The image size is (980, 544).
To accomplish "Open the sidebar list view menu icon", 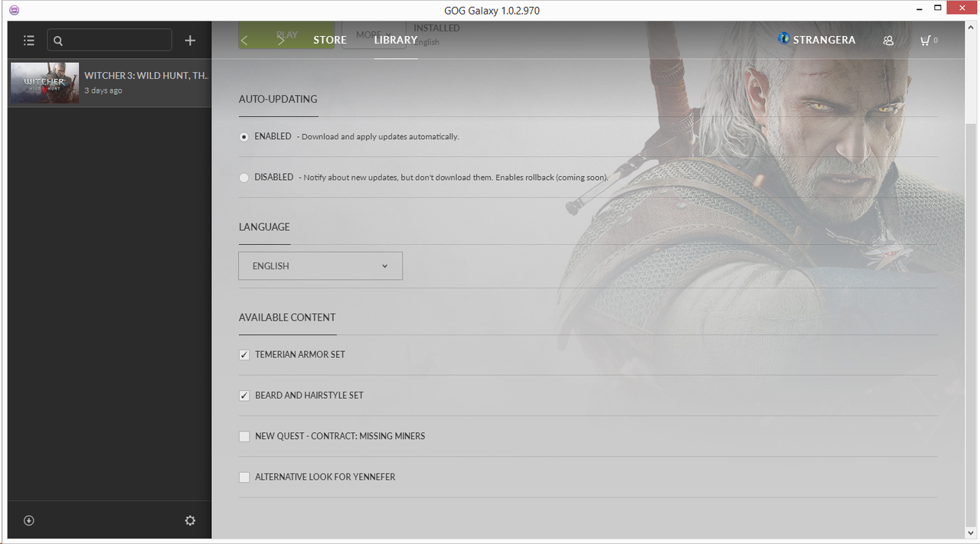I will click(29, 41).
